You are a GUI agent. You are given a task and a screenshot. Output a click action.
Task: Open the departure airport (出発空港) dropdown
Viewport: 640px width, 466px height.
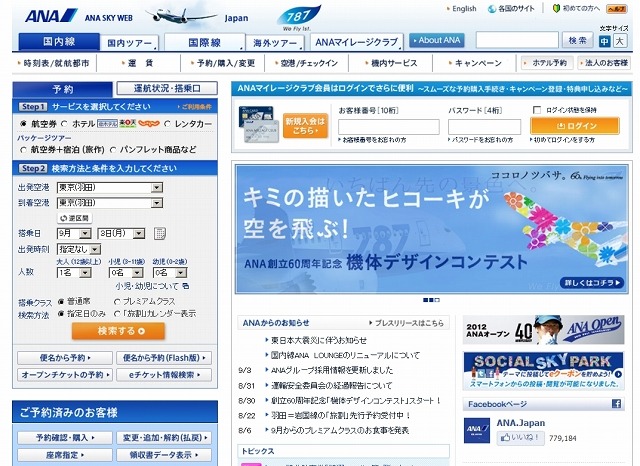(x=110, y=187)
